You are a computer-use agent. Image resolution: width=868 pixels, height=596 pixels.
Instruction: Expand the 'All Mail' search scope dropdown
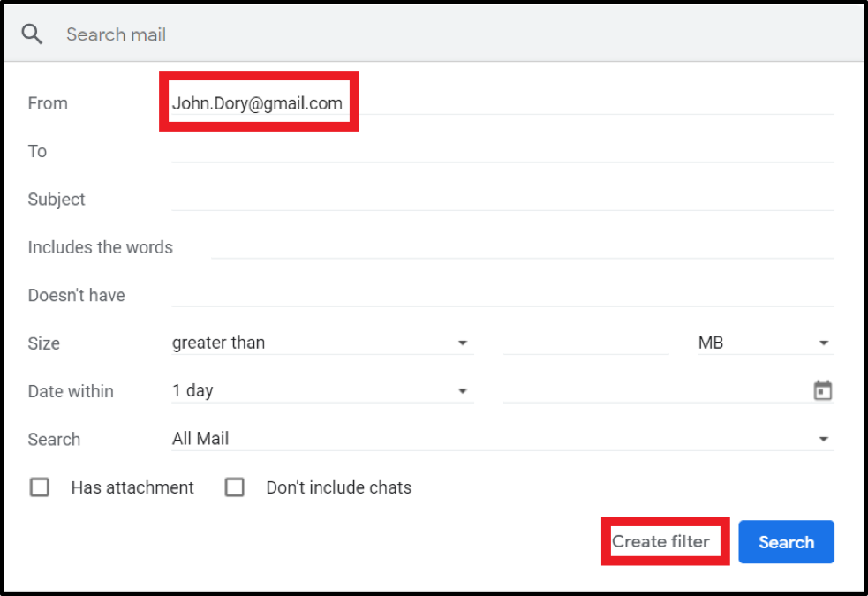pos(501,439)
